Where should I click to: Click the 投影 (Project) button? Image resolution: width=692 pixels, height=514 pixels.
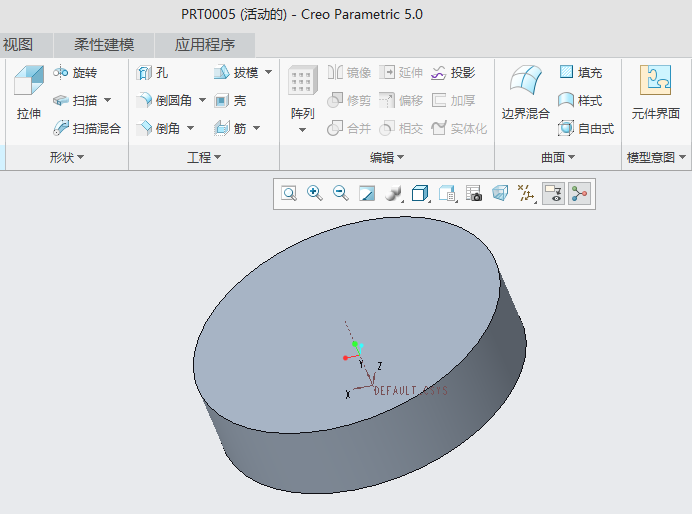click(x=453, y=73)
